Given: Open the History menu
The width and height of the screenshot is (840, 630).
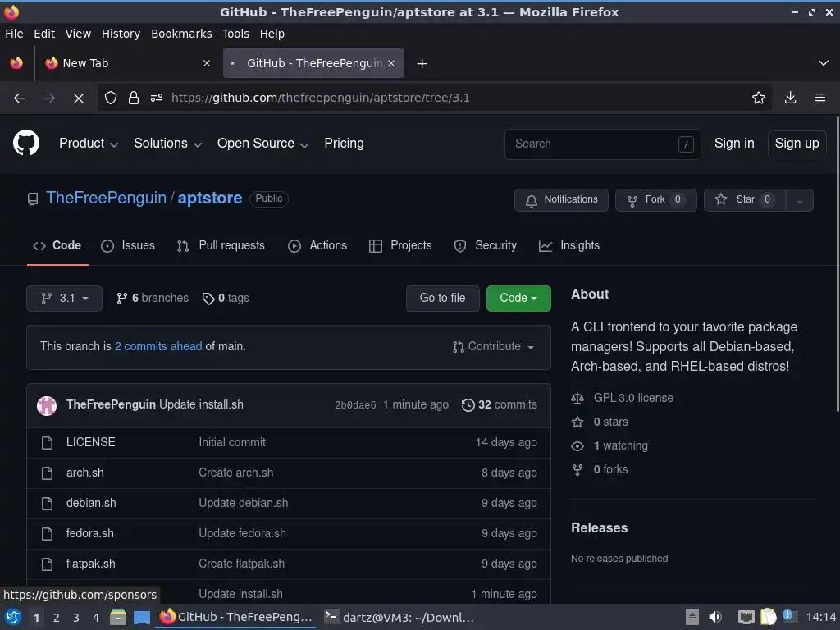Looking at the screenshot, I should tap(121, 34).
